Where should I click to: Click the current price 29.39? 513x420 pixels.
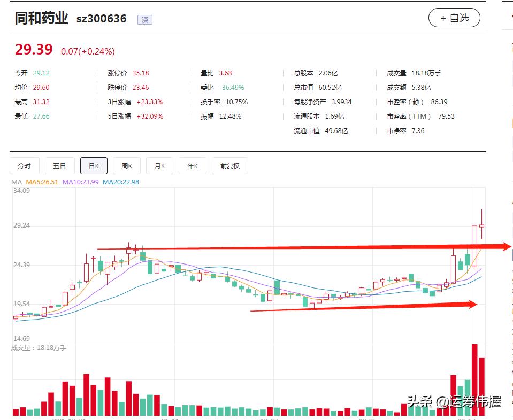pyautogui.click(x=32, y=50)
